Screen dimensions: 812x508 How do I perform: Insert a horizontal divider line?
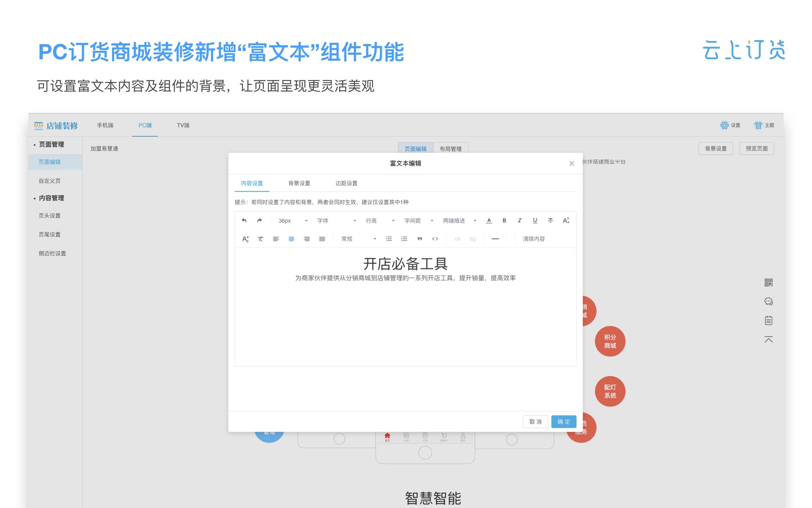point(495,239)
